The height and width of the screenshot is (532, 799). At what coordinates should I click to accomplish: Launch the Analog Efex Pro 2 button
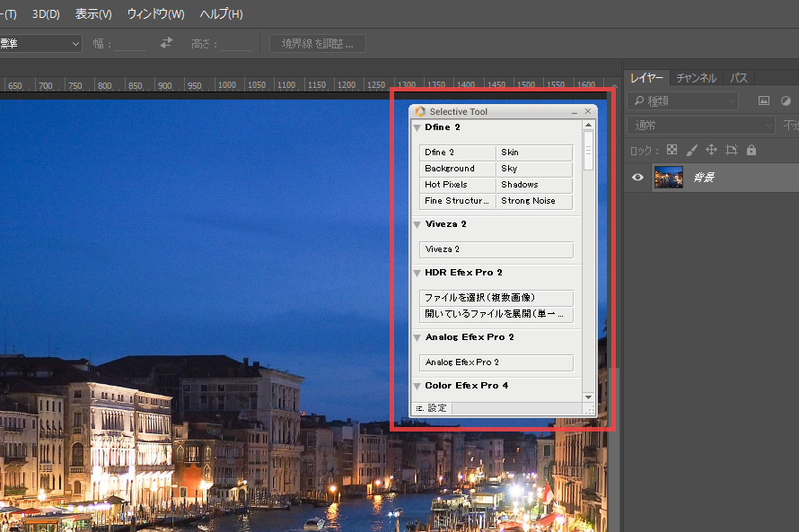point(496,362)
